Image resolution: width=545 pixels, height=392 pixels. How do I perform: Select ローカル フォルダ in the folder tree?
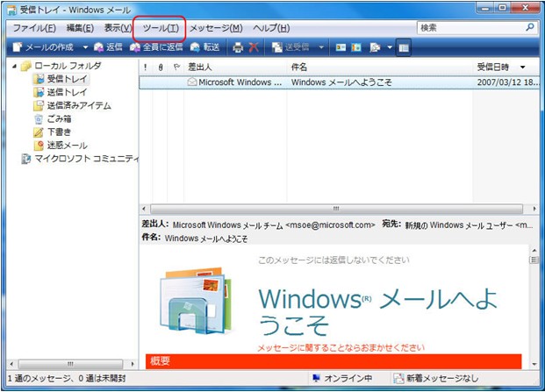68,66
